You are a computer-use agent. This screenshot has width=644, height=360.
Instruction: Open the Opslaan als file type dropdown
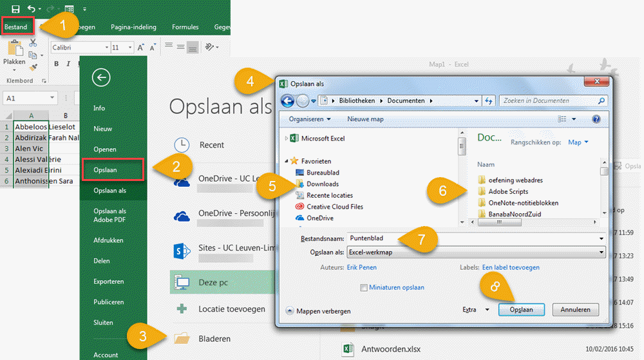pyautogui.click(x=476, y=252)
